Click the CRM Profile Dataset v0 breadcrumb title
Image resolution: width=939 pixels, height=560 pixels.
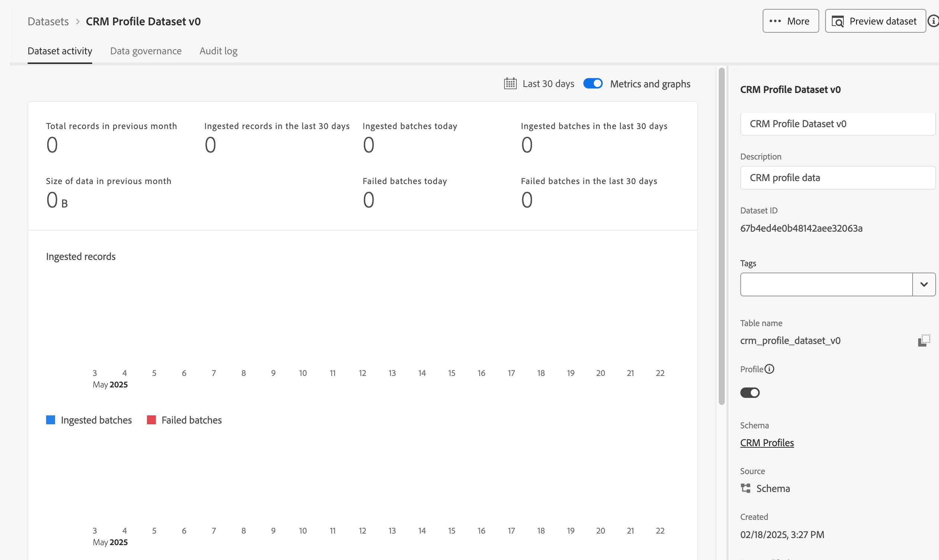click(143, 22)
